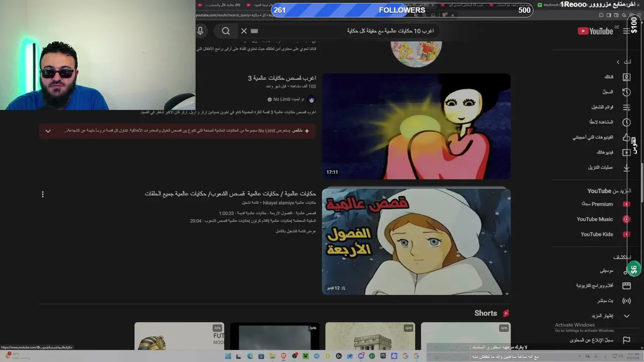
Task: Open Movies & TV (أفلام وبرامج تلفزيونية) clapper icon
Action: click(x=626, y=286)
